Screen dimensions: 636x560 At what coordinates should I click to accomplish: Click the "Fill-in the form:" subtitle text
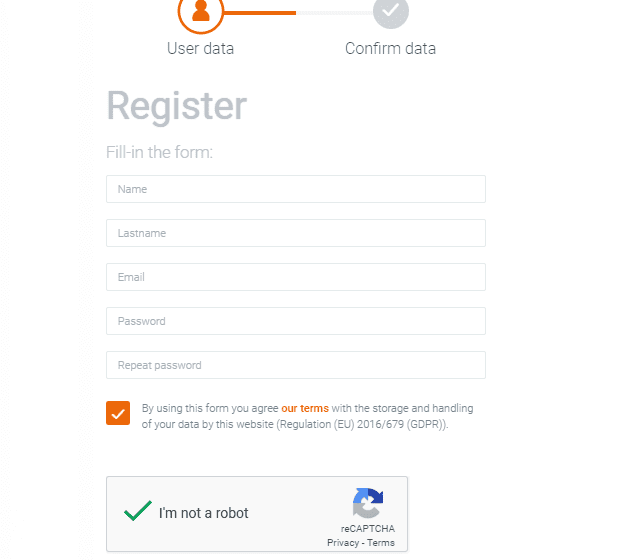click(160, 153)
